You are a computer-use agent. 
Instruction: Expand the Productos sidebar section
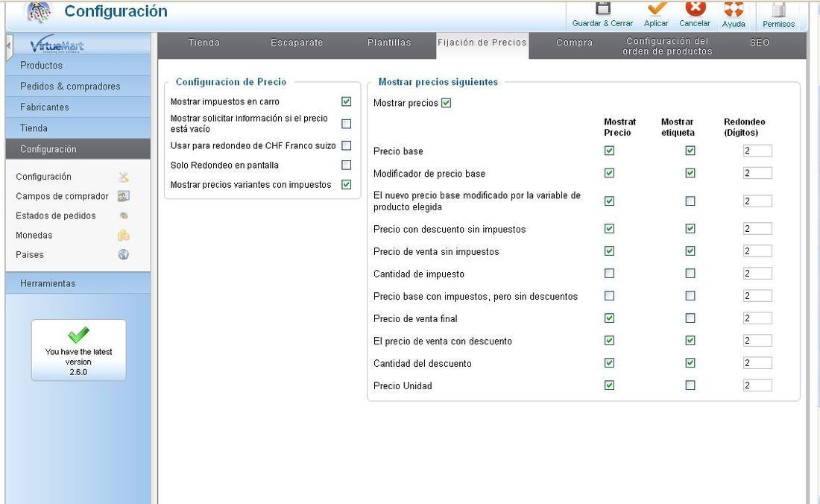coord(78,66)
